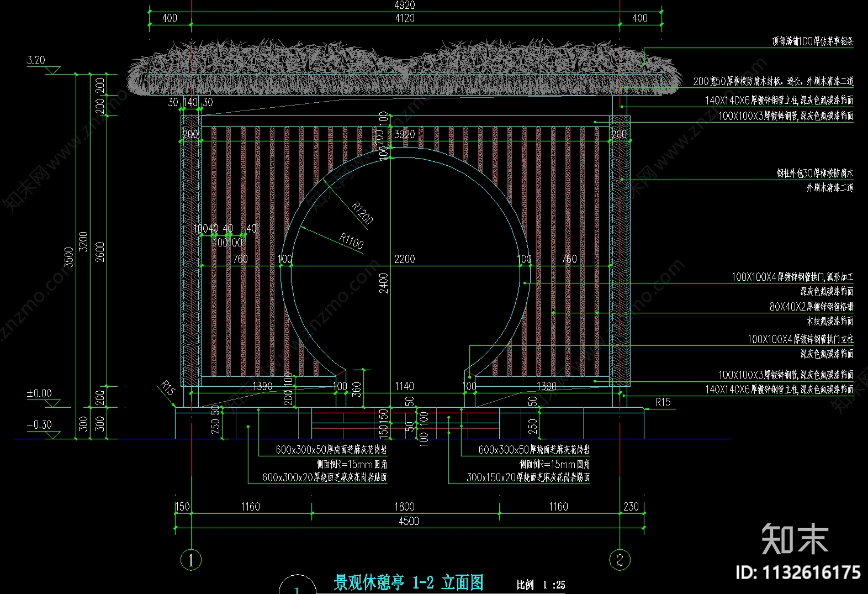Click grid axis bubble number 2
This screenshot has width=868, height=594.
[620, 560]
